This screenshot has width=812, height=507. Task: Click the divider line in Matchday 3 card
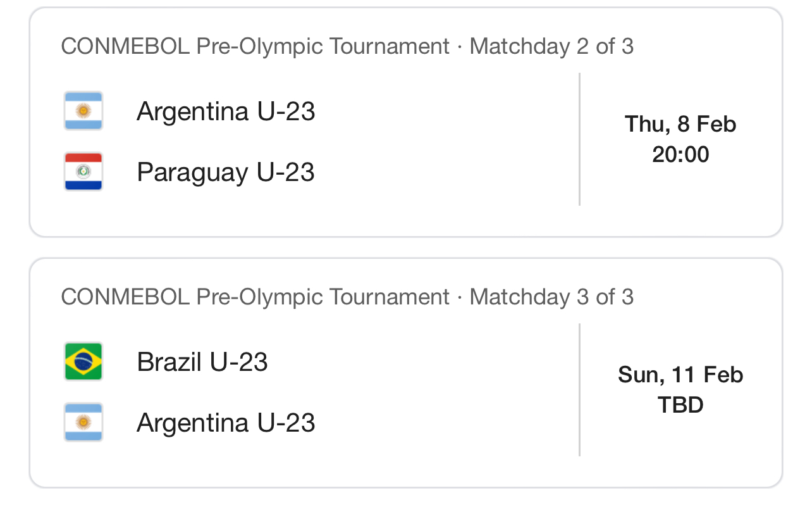579,390
